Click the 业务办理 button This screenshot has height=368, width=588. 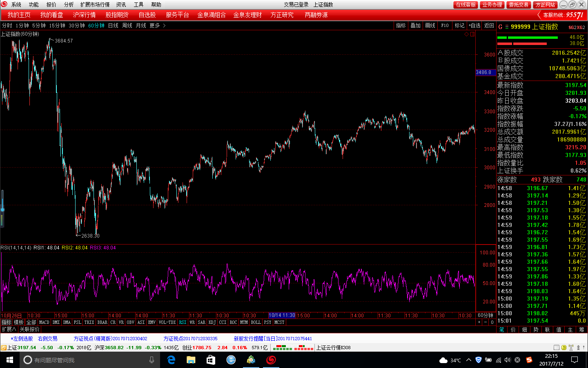[492, 4]
